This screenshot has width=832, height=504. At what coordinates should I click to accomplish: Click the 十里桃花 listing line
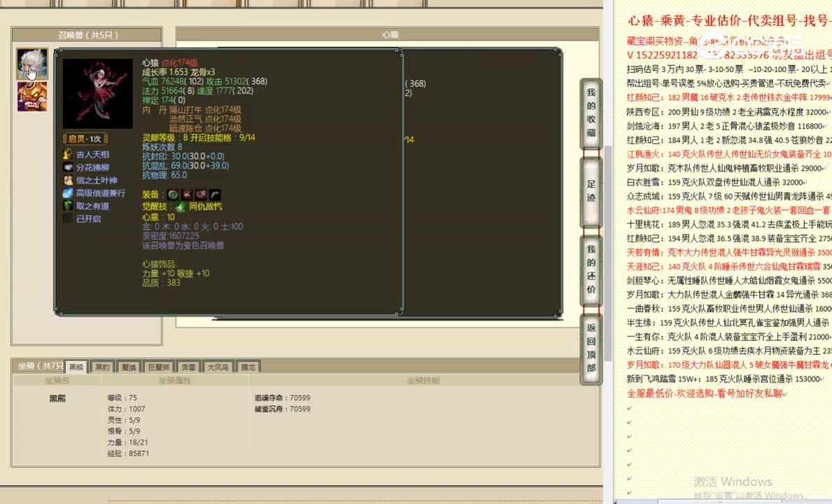pos(729,225)
